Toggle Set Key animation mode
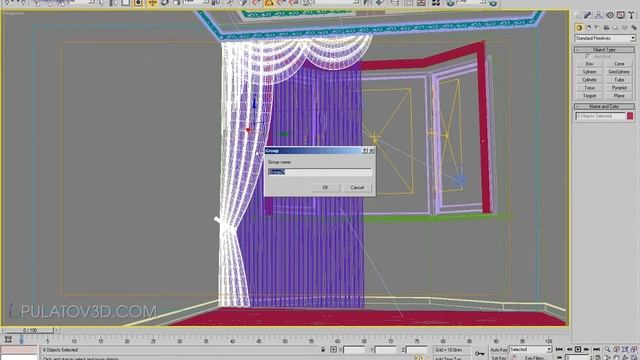The image size is (640, 360). [499, 358]
